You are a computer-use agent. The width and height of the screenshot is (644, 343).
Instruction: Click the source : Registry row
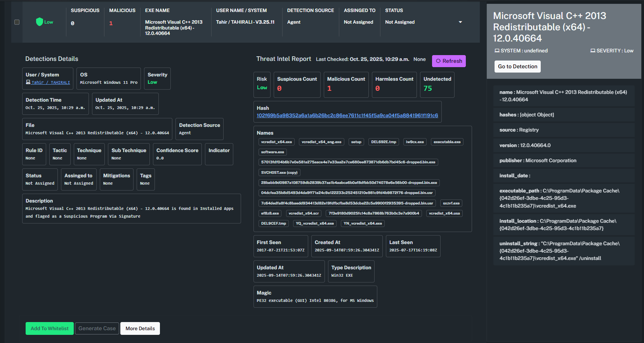564,130
